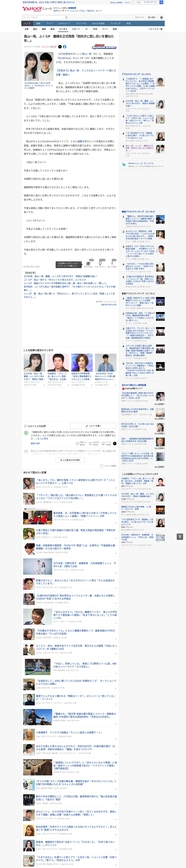
Task: Open the スポーツ category
Action: coord(76,29)
